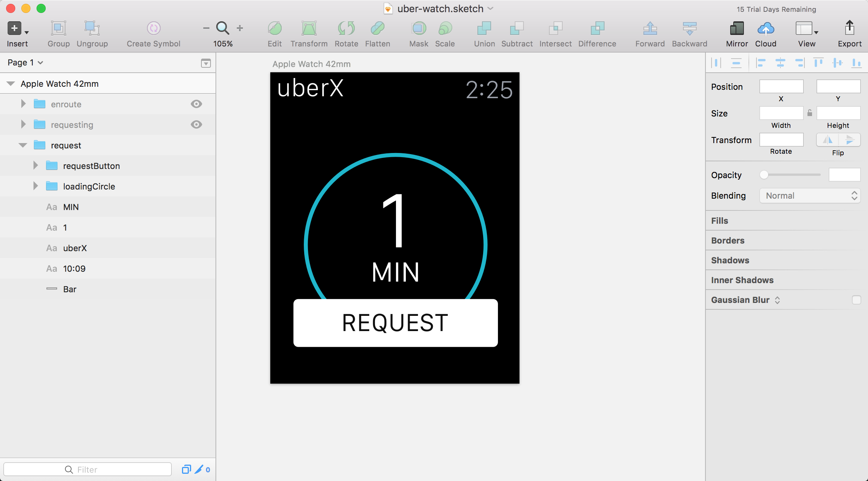Viewport: 868px width, 481px height.
Task: Open the Page 1 pages menu
Action: click(x=25, y=62)
